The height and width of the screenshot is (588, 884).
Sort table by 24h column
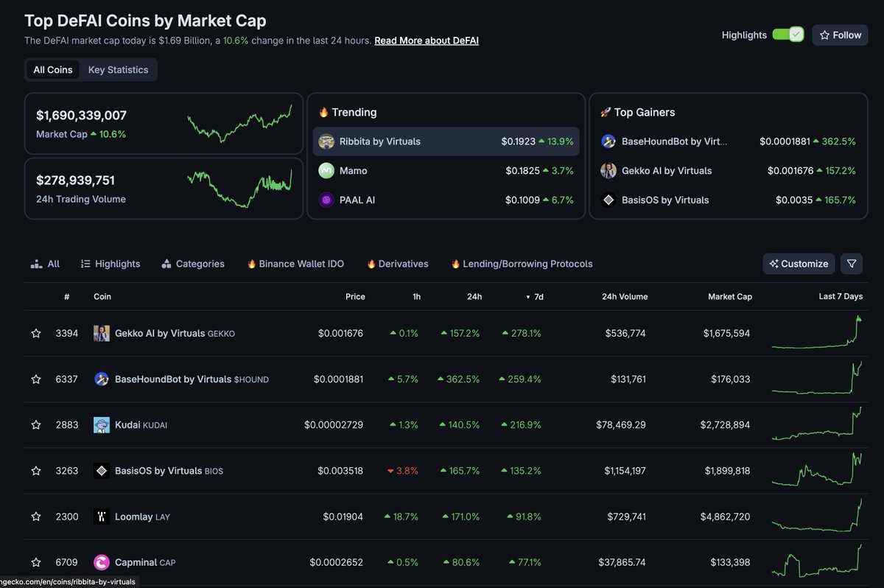pos(474,297)
